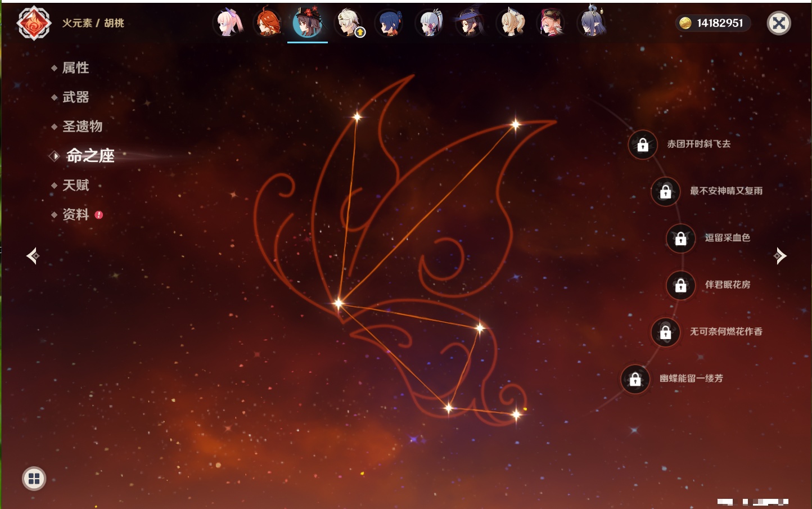Open the 幽蝶能留一缕芳 constellation lock

(635, 380)
